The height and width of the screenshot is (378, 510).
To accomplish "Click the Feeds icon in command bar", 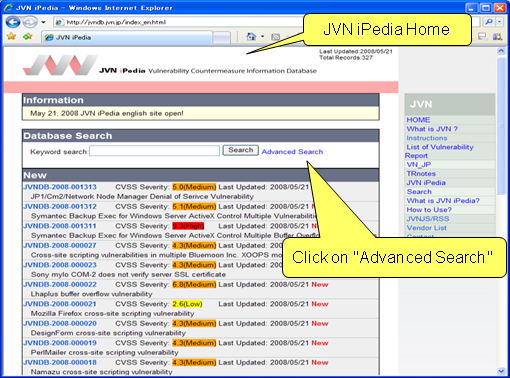I will [276, 37].
